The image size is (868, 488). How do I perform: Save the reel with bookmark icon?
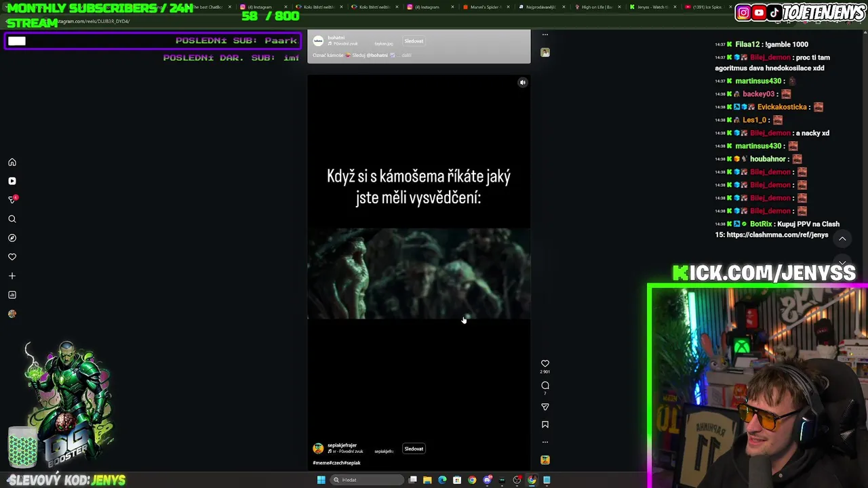(545, 425)
